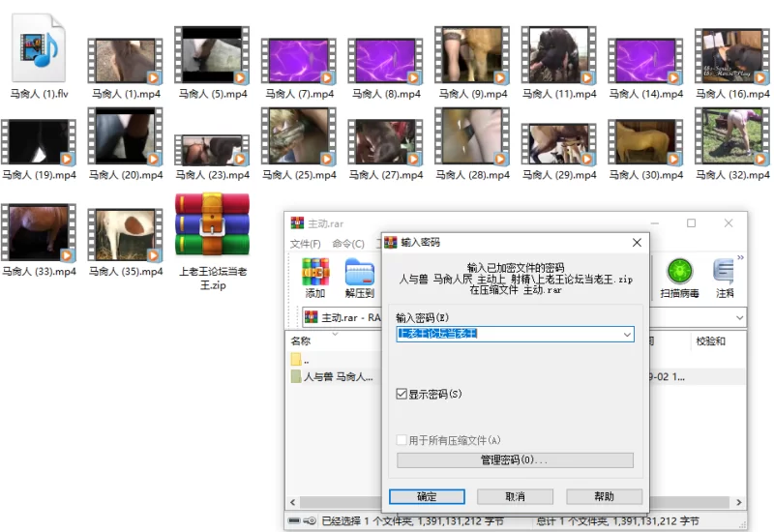Open the WinRAR address bar dropdown arrow
The height and width of the screenshot is (532, 774).
point(739,317)
